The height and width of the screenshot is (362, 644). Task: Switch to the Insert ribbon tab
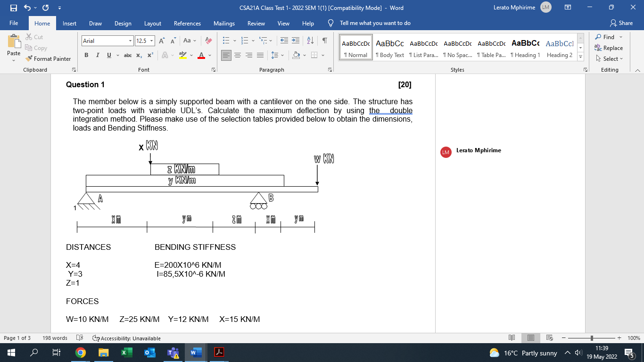coord(69,23)
